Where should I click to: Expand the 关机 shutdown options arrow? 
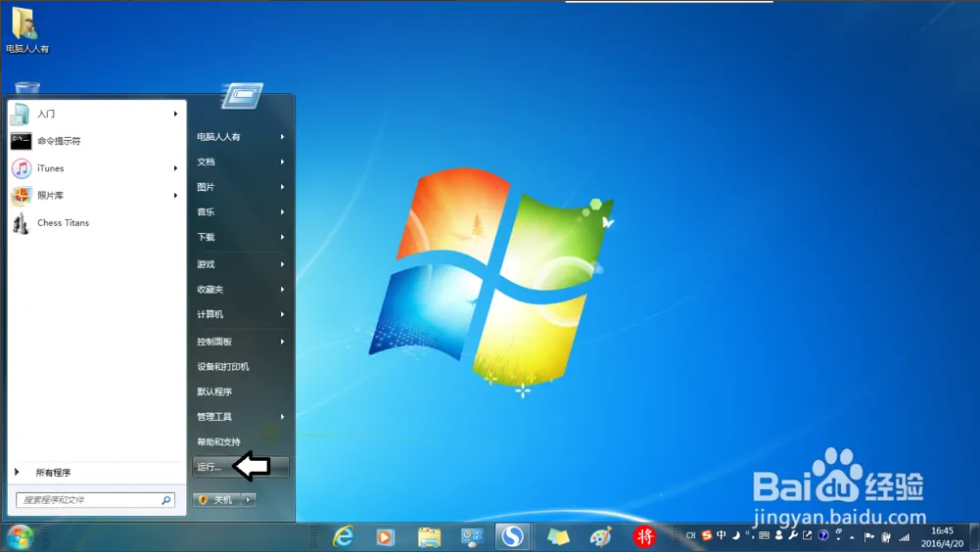tap(249, 500)
